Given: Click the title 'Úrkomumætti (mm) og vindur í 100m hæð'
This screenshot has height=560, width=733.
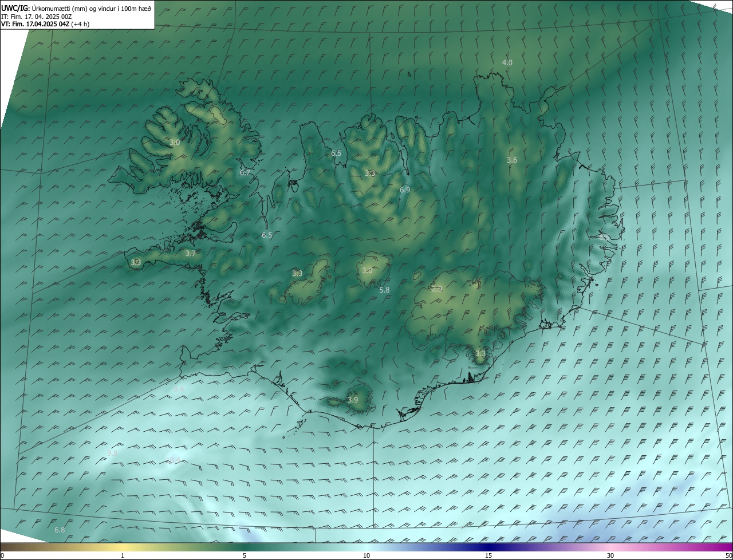Looking at the screenshot, I should coord(92,8).
